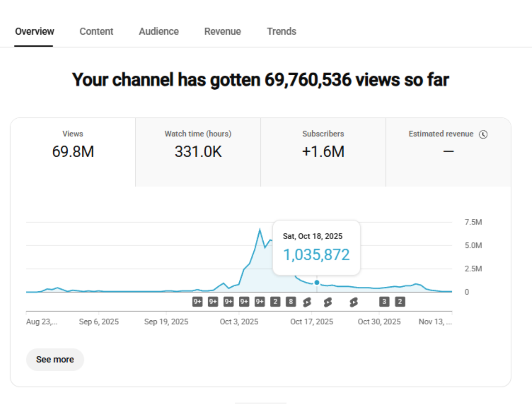
Task: Click the video marker labeled 8
Action: tap(291, 302)
